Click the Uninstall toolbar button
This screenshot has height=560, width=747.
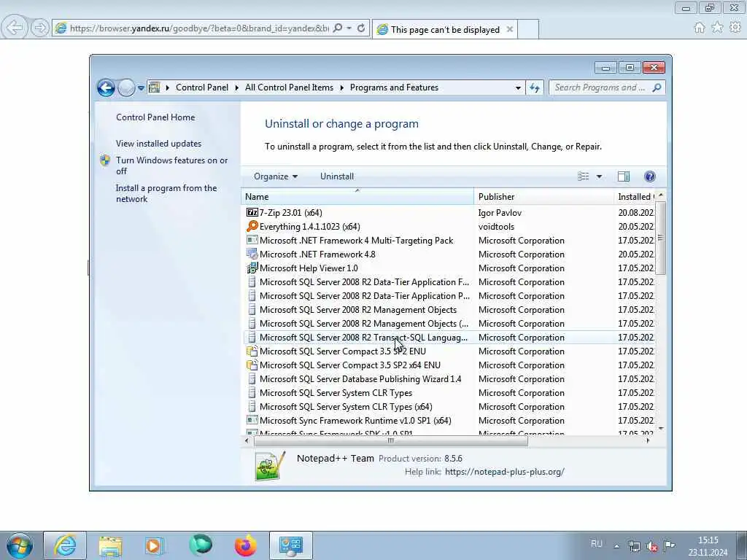pos(337,176)
